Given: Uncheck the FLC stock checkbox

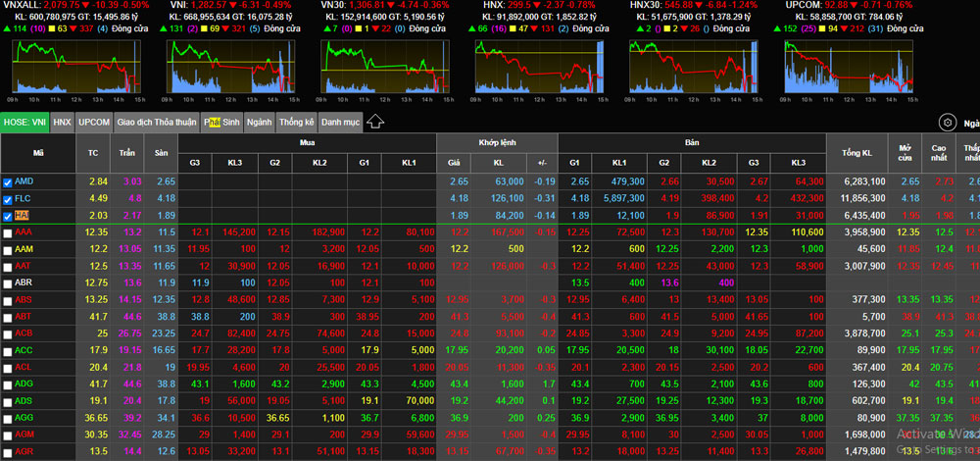Looking at the screenshot, I should tap(8, 199).
